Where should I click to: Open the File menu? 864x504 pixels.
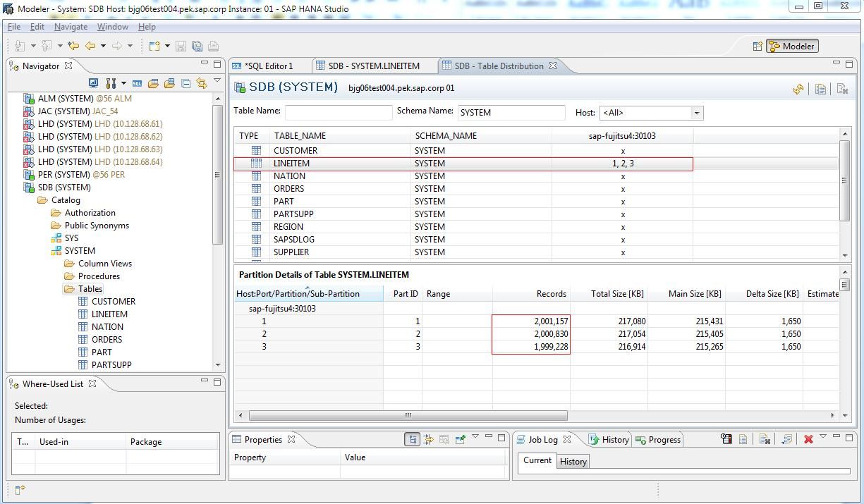(x=14, y=27)
